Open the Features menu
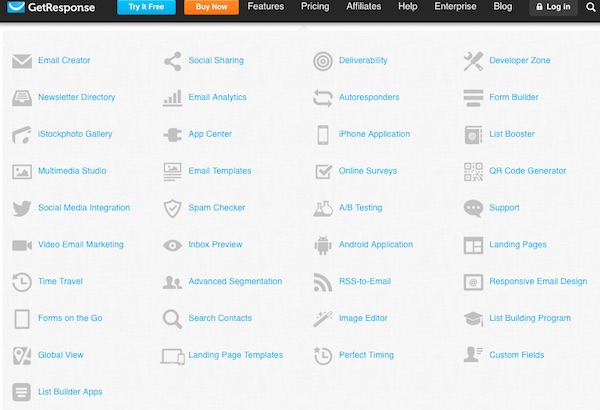The width and height of the screenshot is (600, 410). tap(266, 7)
